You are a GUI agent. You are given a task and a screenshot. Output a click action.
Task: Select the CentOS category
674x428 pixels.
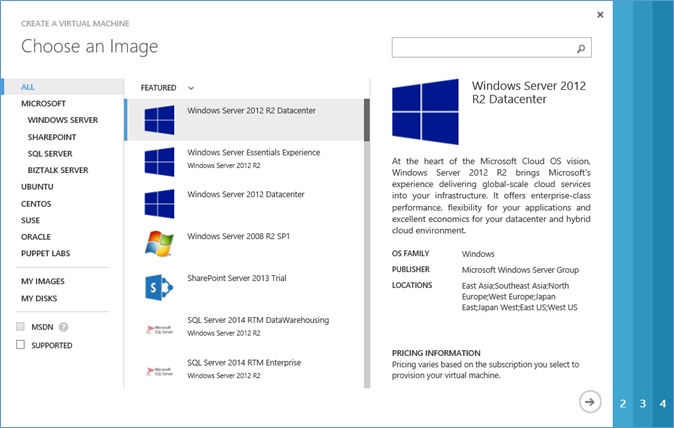[x=36, y=204]
